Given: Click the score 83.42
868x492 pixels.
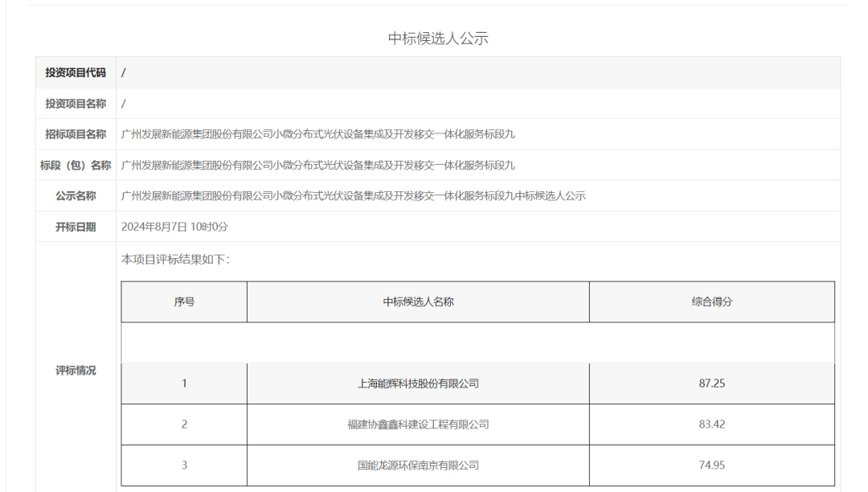Looking at the screenshot, I should pos(711,424).
